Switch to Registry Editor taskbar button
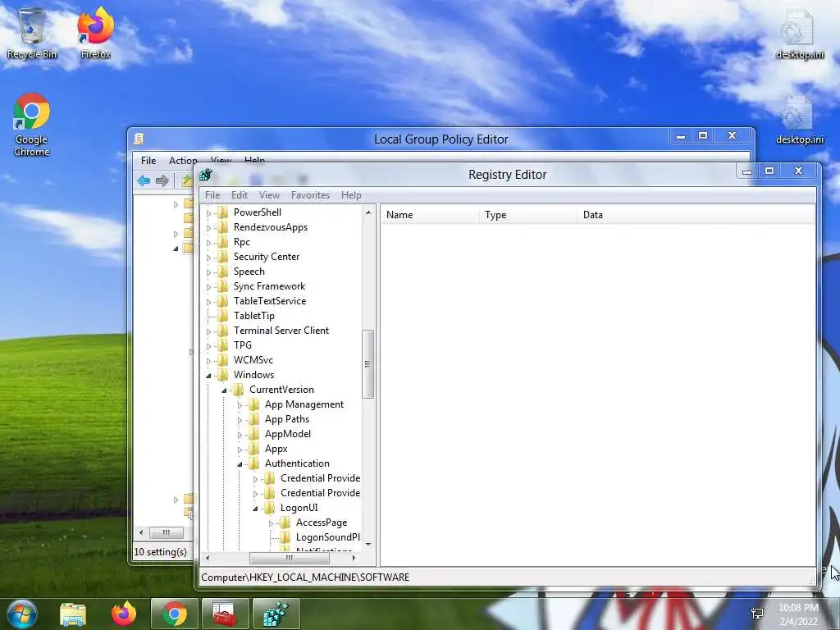 [x=276, y=614]
